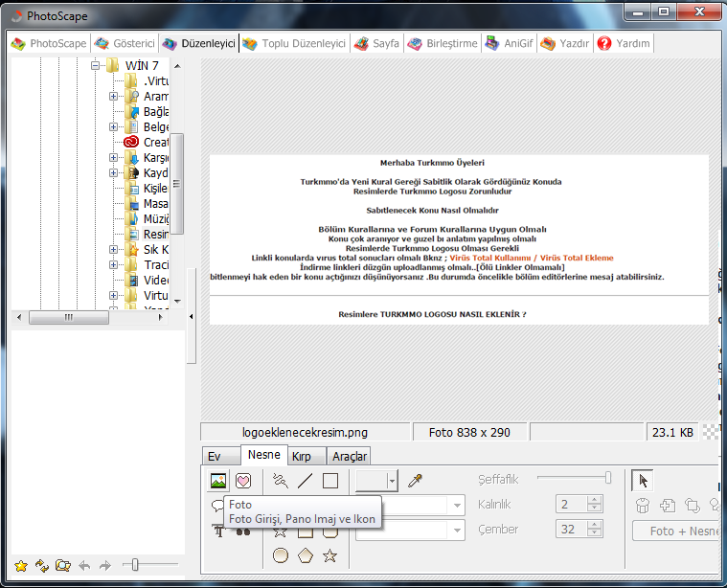The image size is (727, 588).
Task: Activate the arrow pointer selection tool
Action: pyautogui.click(x=643, y=481)
